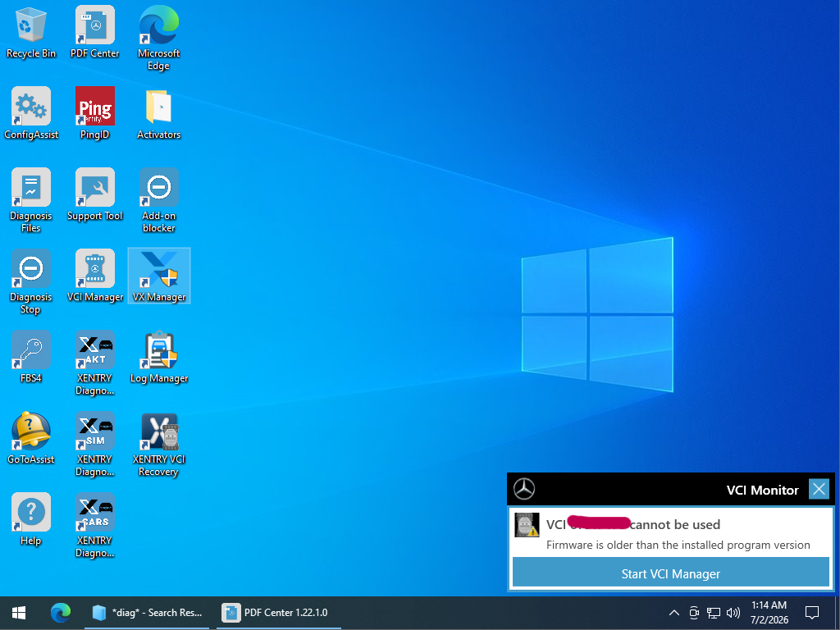
Task: Select the Diagnosis Files shortcut
Action: [30, 200]
